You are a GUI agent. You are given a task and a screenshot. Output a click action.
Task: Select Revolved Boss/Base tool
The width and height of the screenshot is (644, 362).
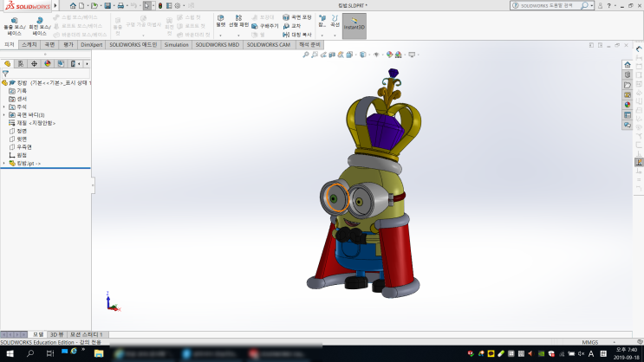39,26
